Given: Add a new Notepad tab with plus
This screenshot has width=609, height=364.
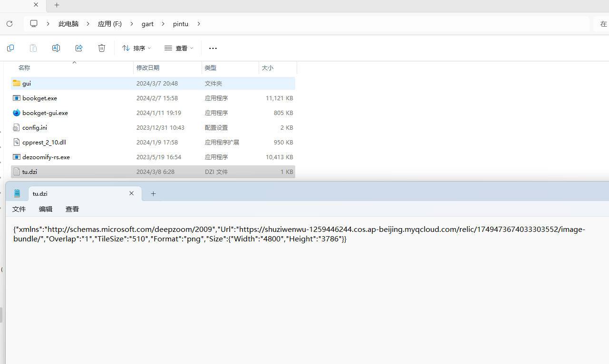Looking at the screenshot, I should [153, 193].
